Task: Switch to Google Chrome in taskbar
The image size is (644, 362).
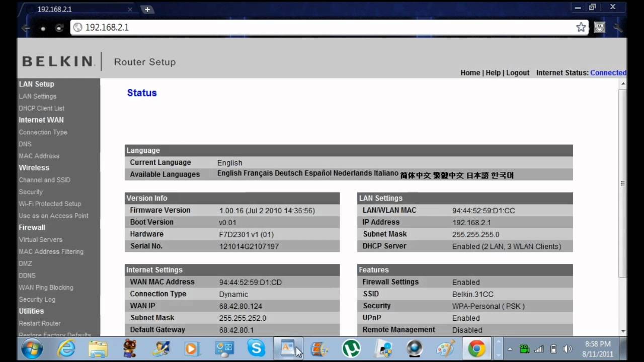Action: [x=476, y=348]
